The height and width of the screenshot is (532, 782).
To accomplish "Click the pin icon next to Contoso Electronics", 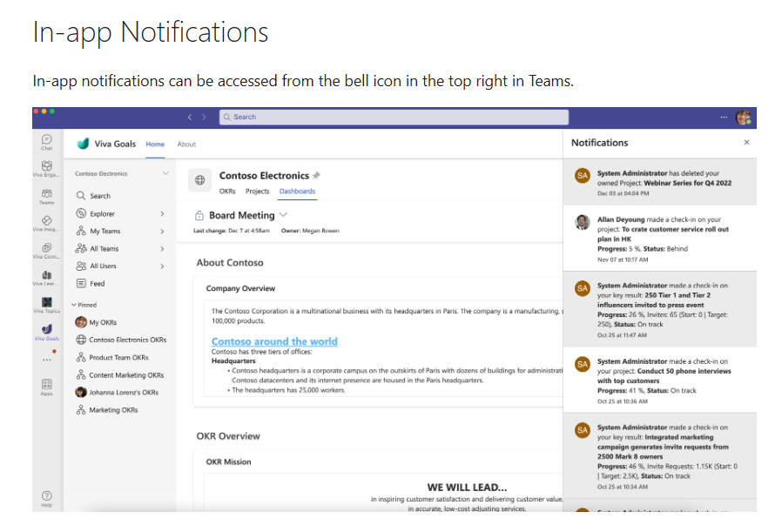I will 316,176.
